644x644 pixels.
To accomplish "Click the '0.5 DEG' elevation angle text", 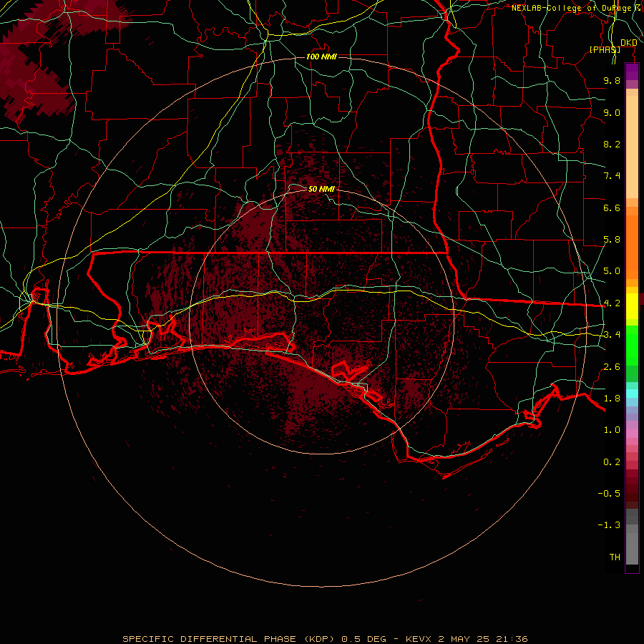I will (x=364, y=639).
